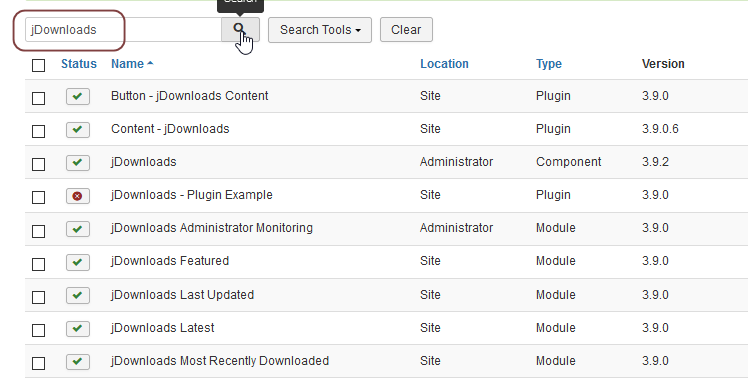Screen dimensions: 748x382
Task: Toggle the jDownloads component status icon
Action: (x=78, y=162)
